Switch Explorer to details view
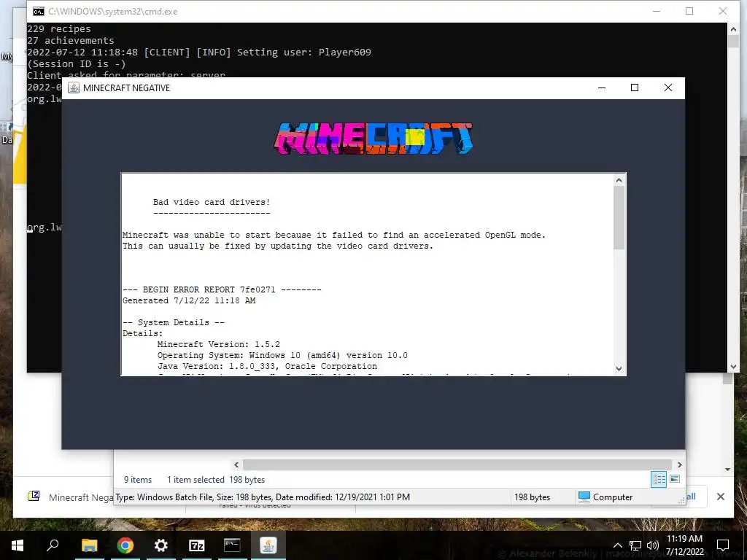Screen dimensions: 747x560 tap(659, 479)
